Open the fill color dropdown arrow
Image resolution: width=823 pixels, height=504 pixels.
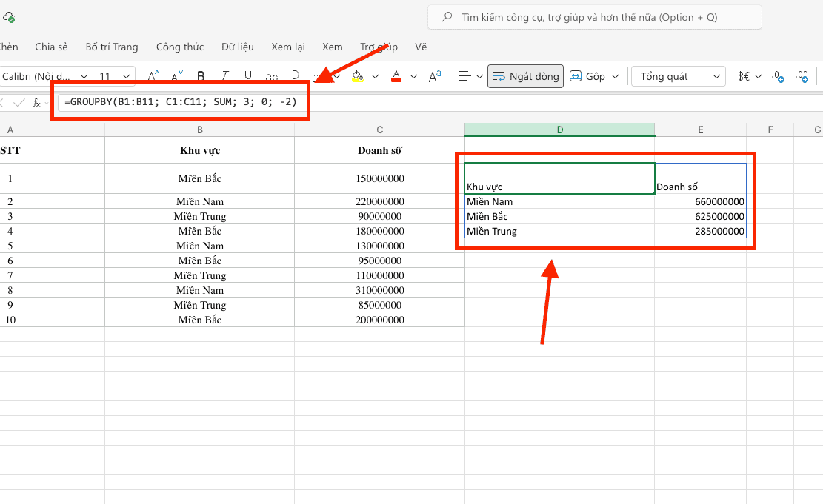coord(376,76)
